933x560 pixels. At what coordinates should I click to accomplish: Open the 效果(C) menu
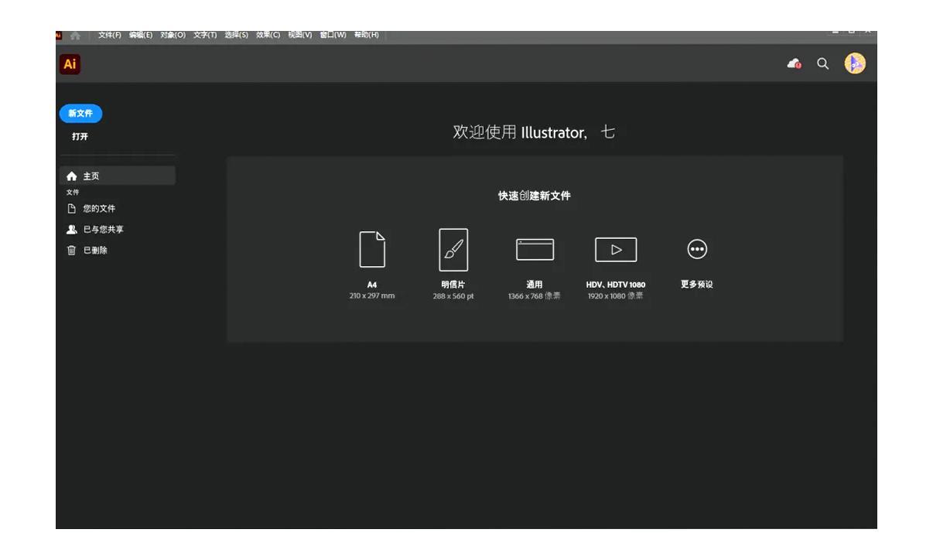(x=268, y=35)
